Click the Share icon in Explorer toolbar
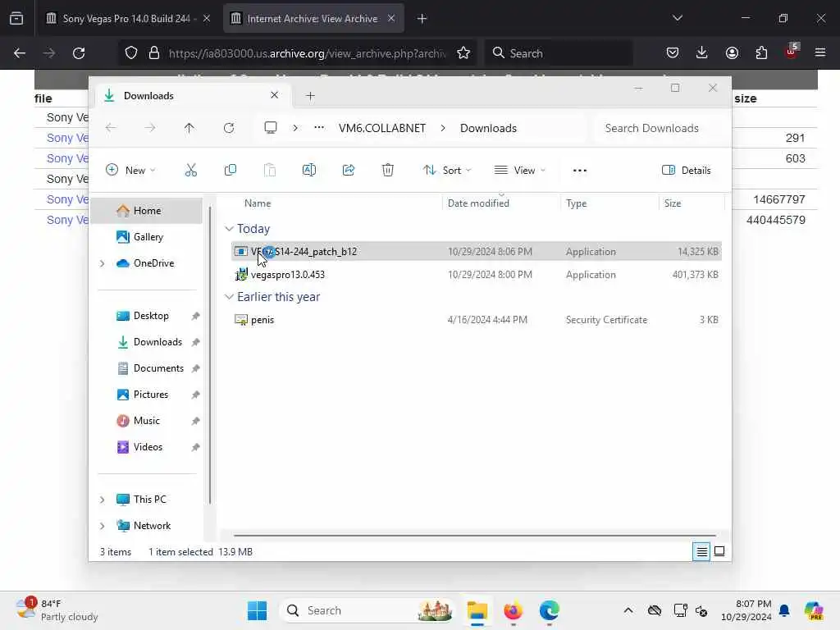Image resolution: width=840 pixels, height=630 pixels. (348, 171)
